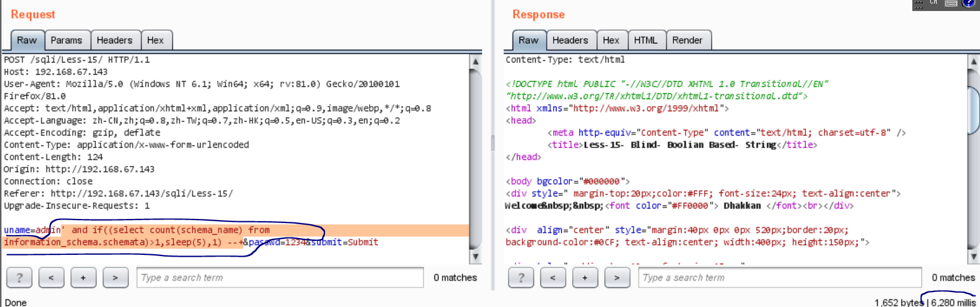
Task: Click the 'Request' panel heading
Action: 33,14
